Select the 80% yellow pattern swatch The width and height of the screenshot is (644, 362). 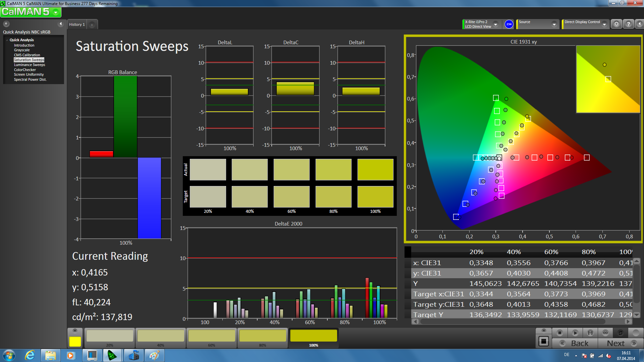tap(263, 338)
